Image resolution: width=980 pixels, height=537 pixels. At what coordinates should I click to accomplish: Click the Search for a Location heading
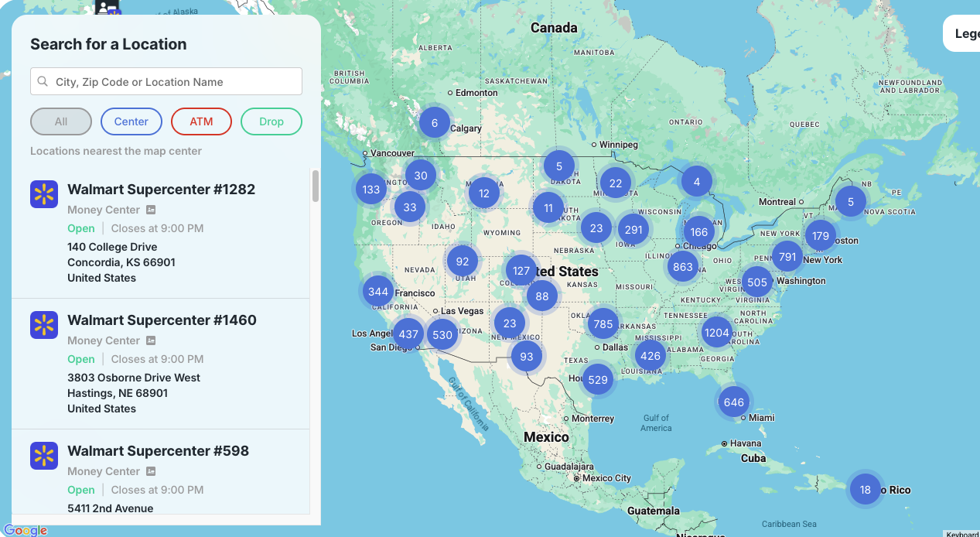point(108,44)
